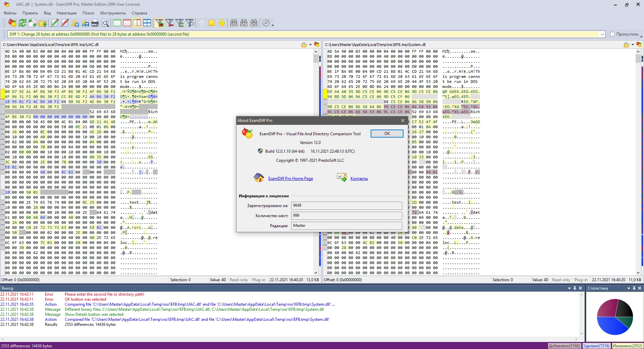Browse for left file with folder icon
Image resolution: width=644 pixels, height=349 pixels.
point(304,45)
